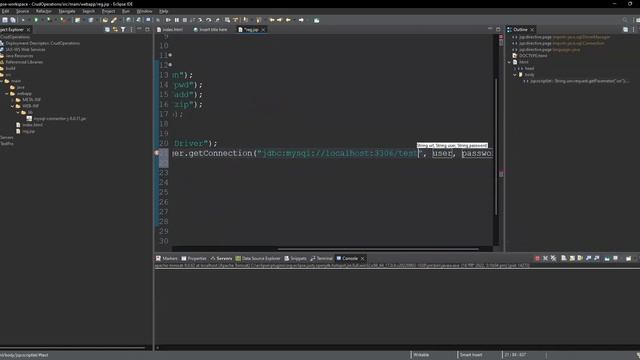The image size is (640, 360).
Task: Click the editor horizontal scrollbar
Action: [x=378, y=249]
